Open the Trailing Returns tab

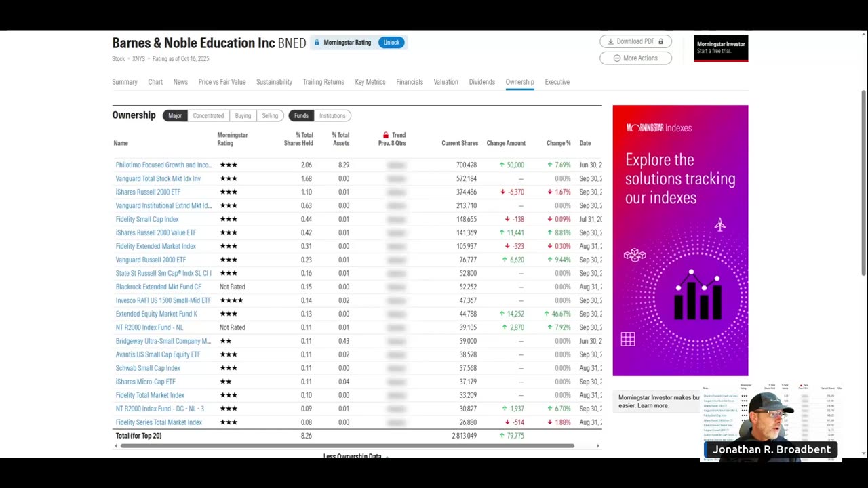pyautogui.click(x=323, y=82)
